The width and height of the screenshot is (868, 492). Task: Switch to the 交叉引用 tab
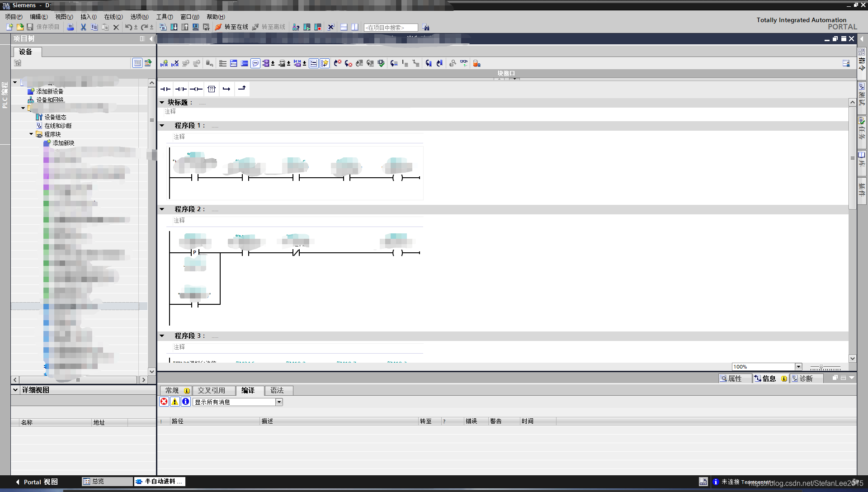tap(212, 390)
